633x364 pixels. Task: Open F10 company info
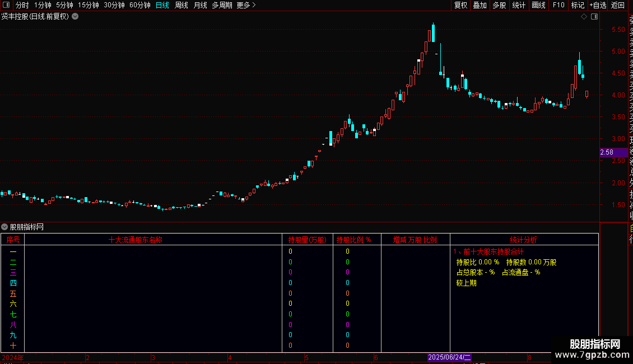coord(558,5)
